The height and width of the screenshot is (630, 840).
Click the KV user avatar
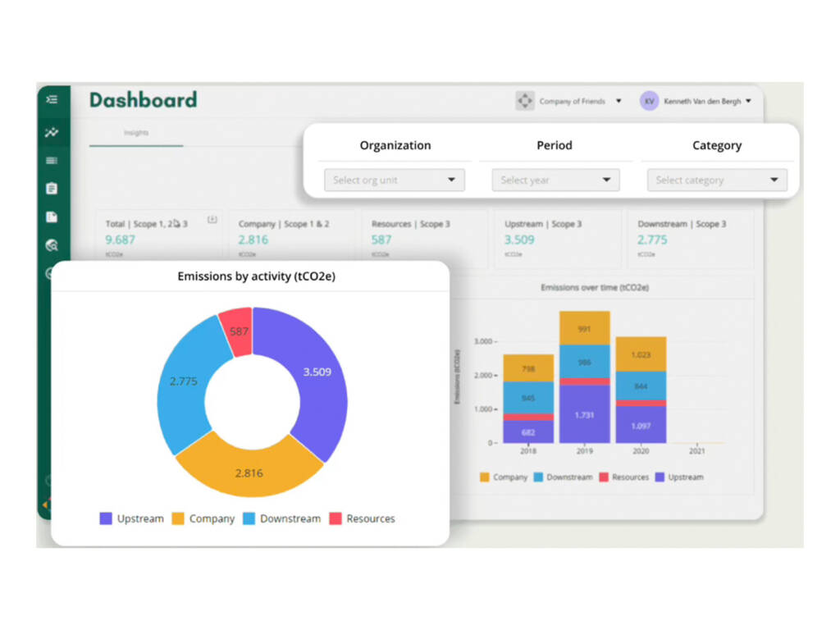650,101
